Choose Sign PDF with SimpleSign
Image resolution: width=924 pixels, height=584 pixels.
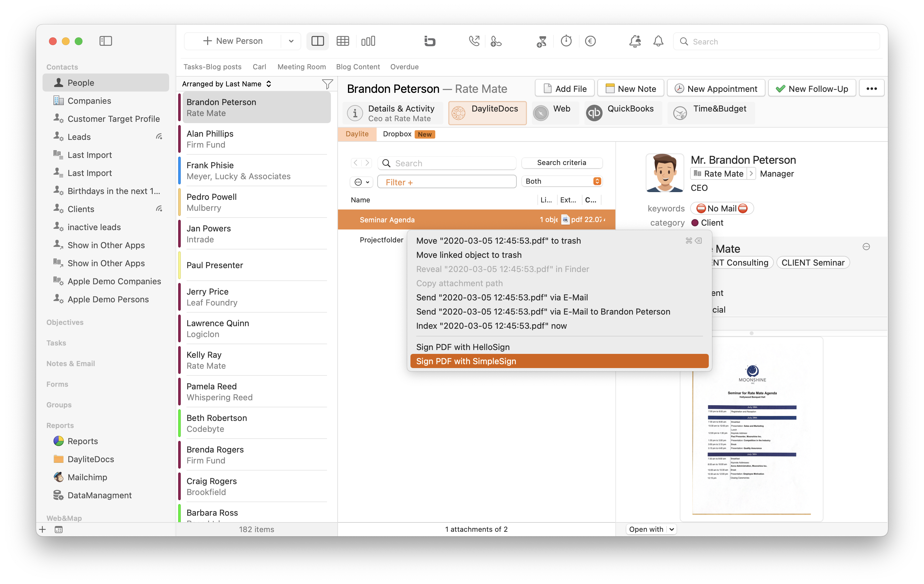(x=559, y=361)
